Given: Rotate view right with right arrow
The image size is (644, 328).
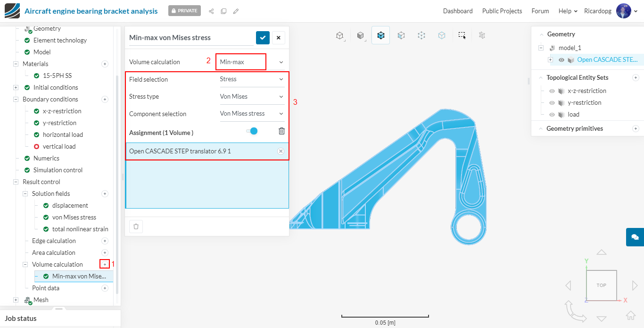Looking at the screenshot, I should [635, 285].
